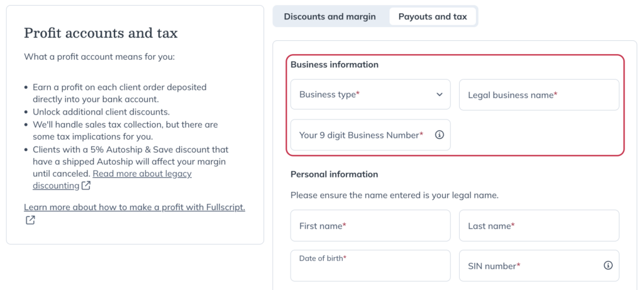
Task: Click the legal name reminder text
Action: coord(394,195)
